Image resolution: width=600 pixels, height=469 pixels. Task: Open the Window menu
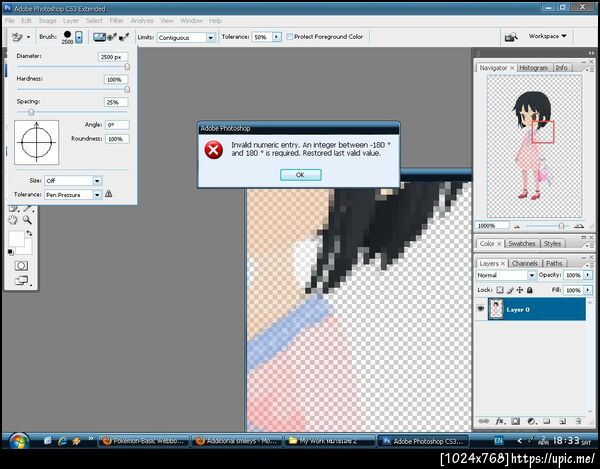(x=191, y=21)
